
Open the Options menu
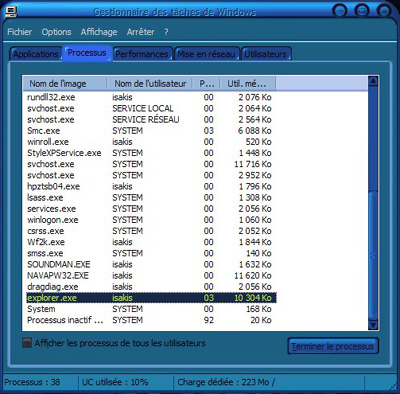(56, 32)
